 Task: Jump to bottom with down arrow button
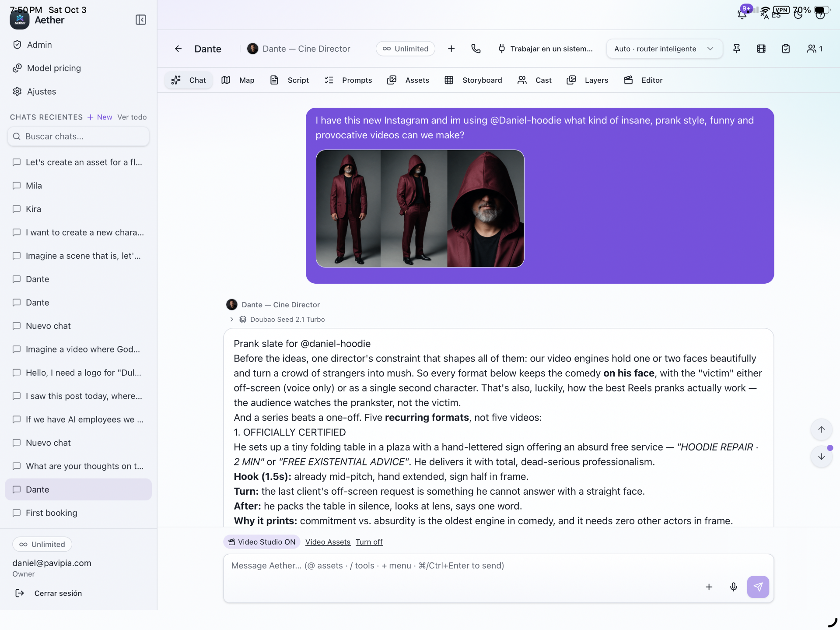(x=821, y=457)
